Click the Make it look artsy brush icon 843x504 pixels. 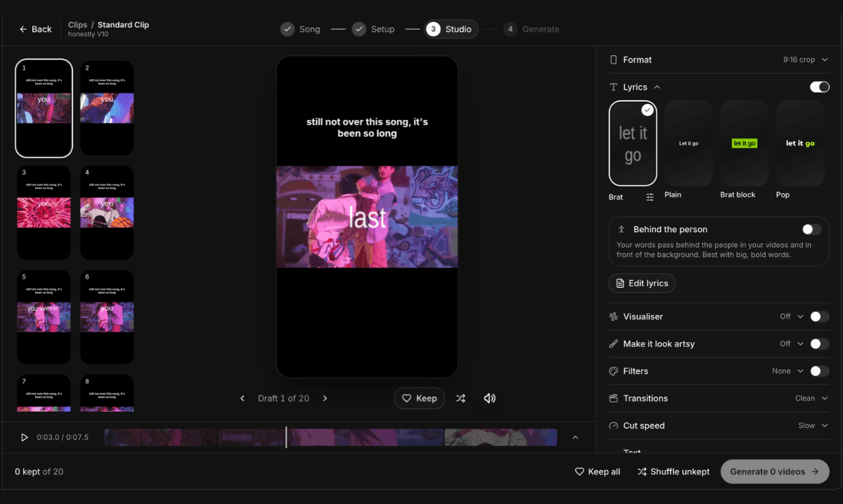pyautogui.click(x=613, y=344)
